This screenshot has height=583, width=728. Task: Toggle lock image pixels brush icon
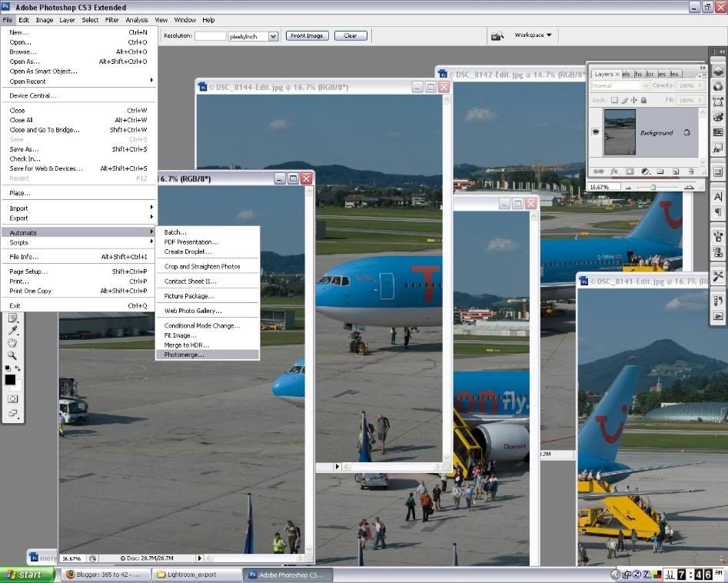[624, 100]
